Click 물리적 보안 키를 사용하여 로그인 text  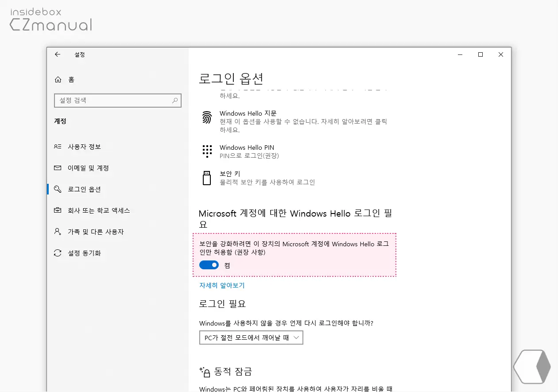click(x=267, y=182)
